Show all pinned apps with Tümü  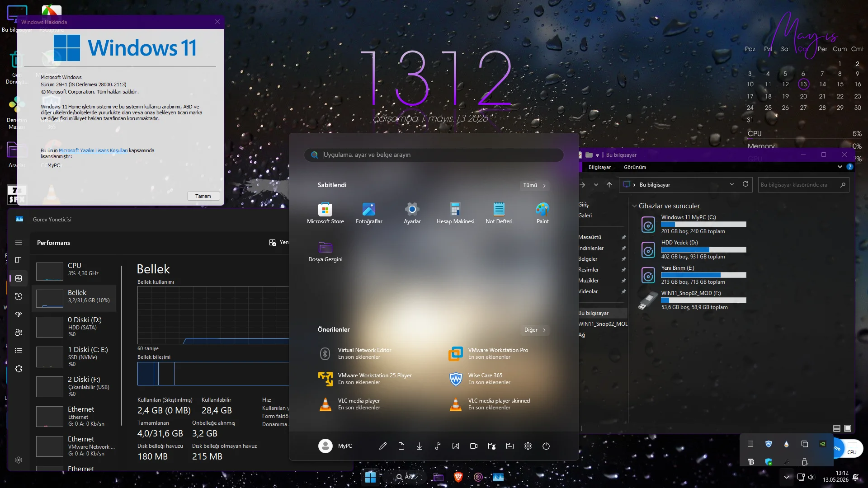pos(535,185)
